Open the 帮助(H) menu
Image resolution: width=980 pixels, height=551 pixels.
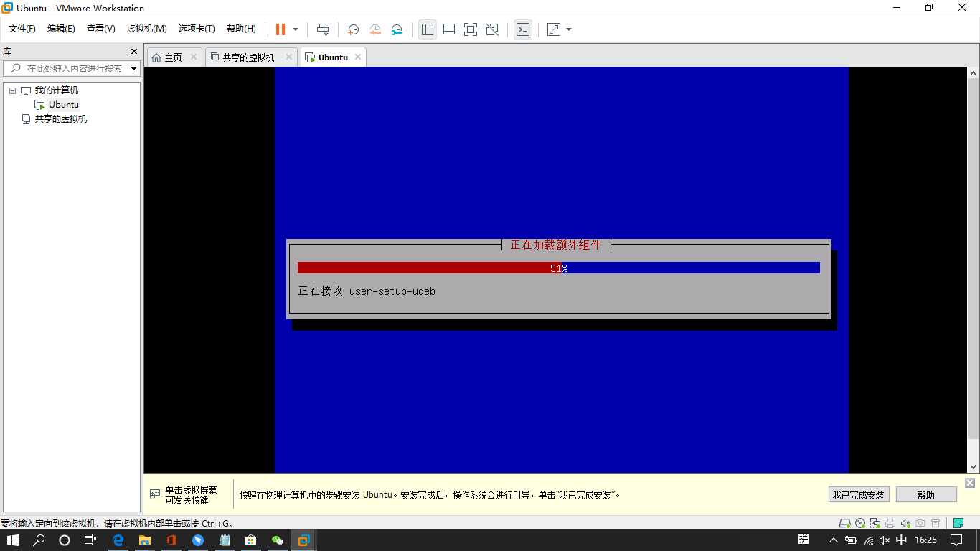[x=241, y=29]
